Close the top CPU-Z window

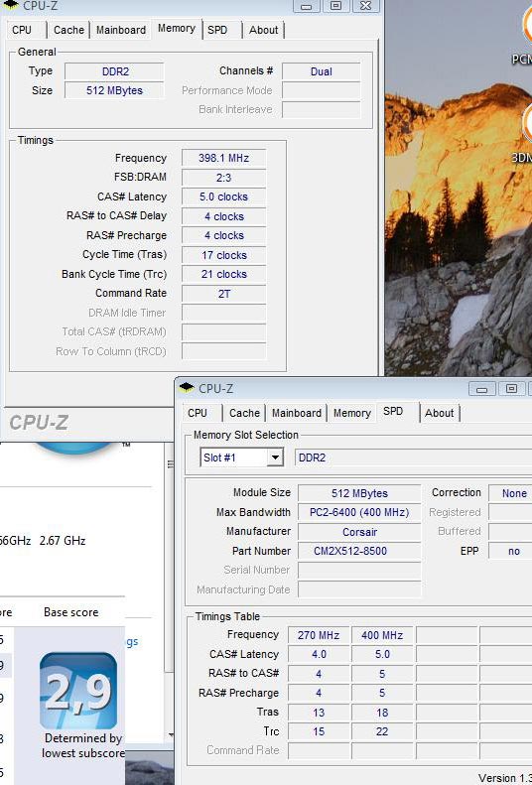click(365, 6)
